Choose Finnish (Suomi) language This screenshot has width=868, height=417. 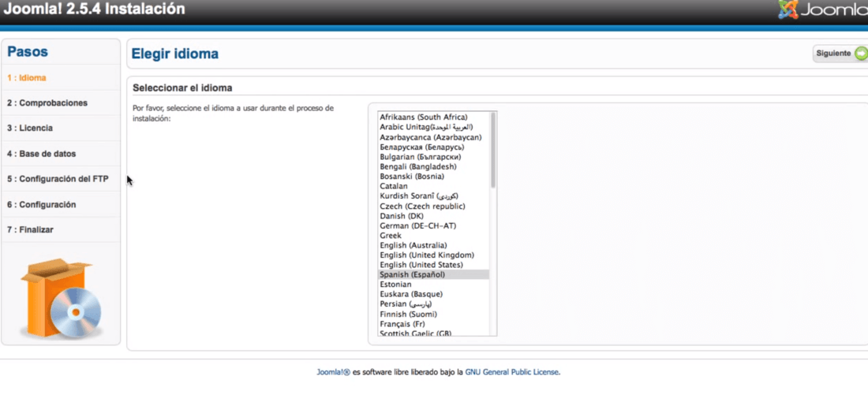coord(433,315)
